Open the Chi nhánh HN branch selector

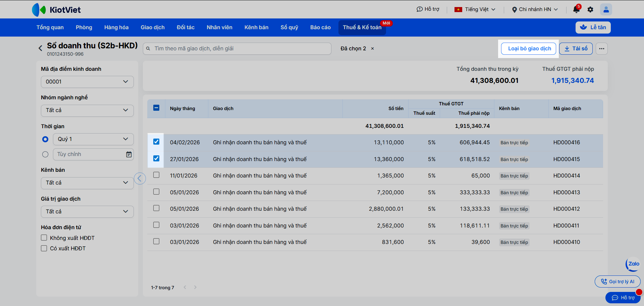click(x=535, y=9)
